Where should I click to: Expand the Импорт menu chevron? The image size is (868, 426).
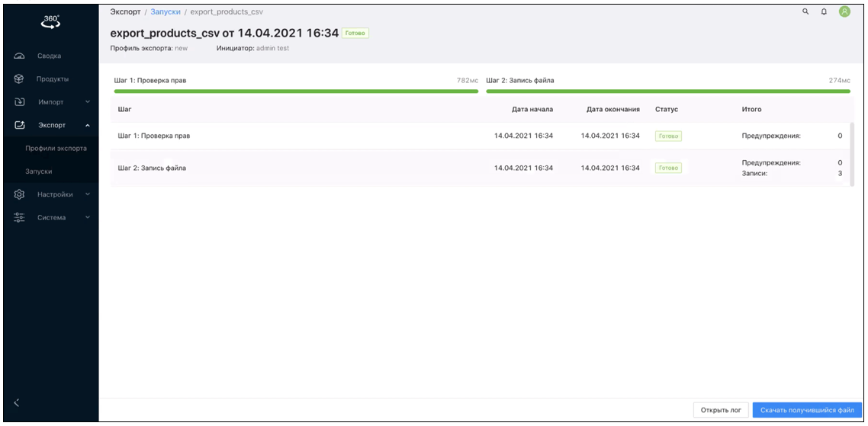(x=88, y=102)
